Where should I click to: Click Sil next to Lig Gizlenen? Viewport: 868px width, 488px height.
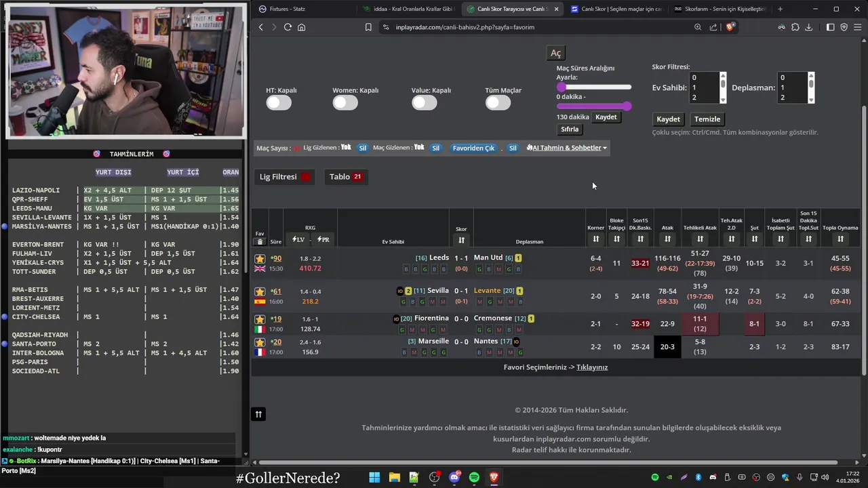point(363,148)
